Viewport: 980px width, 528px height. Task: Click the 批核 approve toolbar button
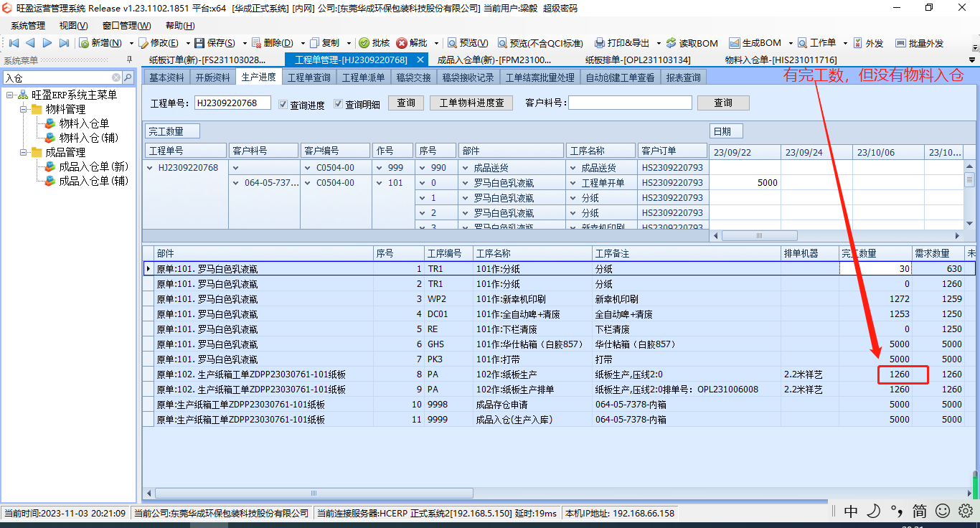(x=374, y=43)
